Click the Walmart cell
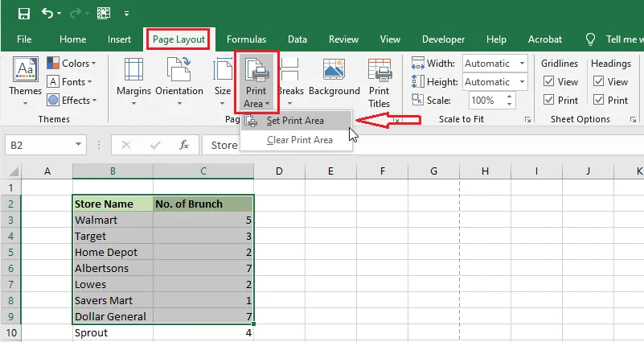Screen dimensions: 644x342 (x=113, y=220)
